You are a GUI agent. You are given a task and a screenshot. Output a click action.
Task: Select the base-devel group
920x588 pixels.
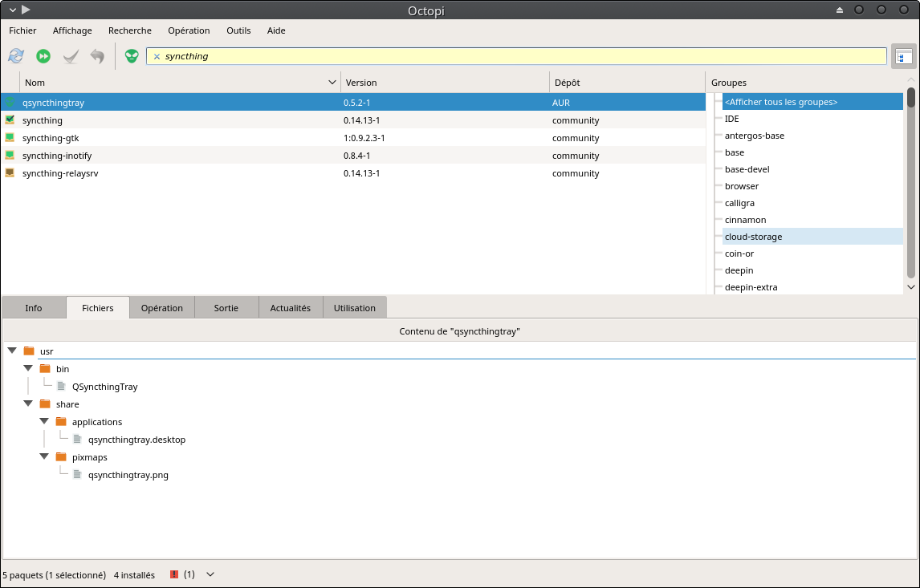point(812,169)
